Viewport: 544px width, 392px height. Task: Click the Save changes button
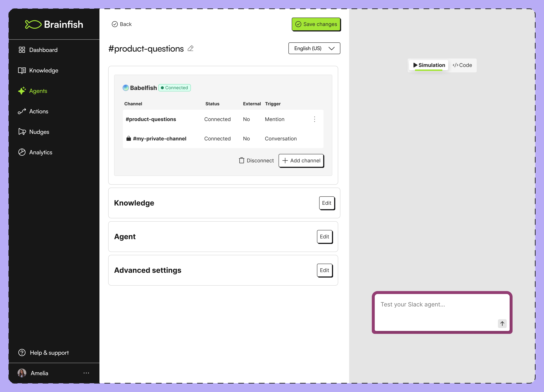click(x=316, y=24)
